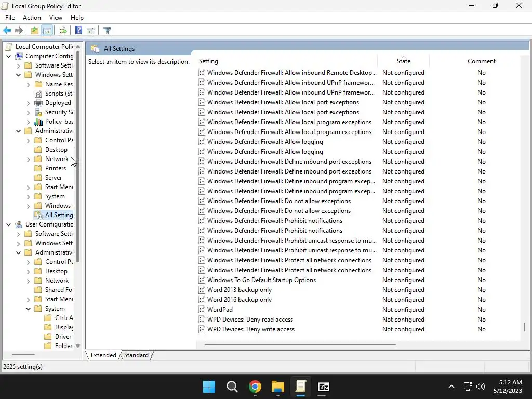Click the Filter funnel toolbar icon
This screenshot has height=399, width=532.
coord(107,31)
